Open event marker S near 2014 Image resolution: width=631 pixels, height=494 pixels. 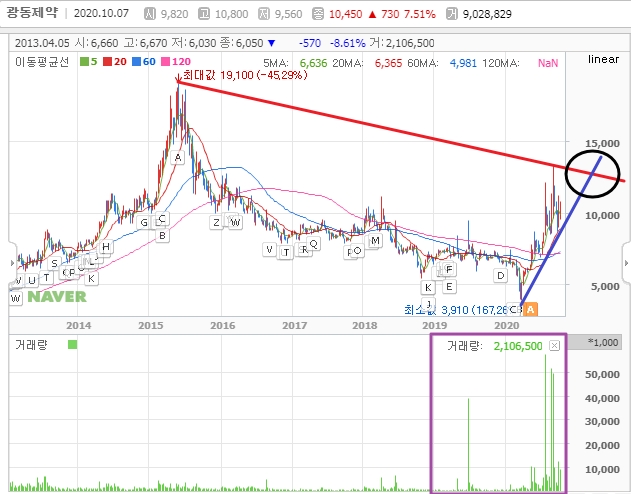pos(54,264)
